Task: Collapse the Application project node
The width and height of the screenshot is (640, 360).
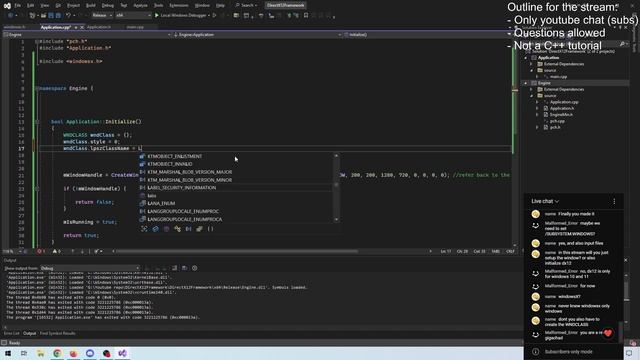Action: coord(526,58)
